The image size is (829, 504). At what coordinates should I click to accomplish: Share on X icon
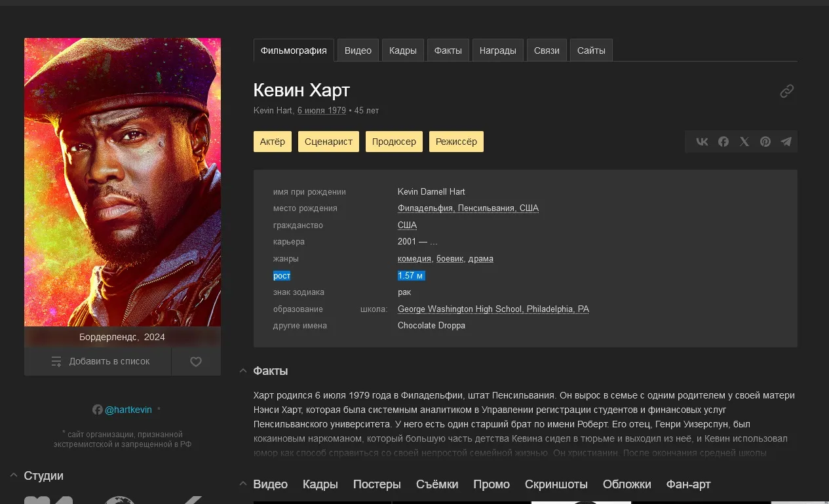pos(744,142)
